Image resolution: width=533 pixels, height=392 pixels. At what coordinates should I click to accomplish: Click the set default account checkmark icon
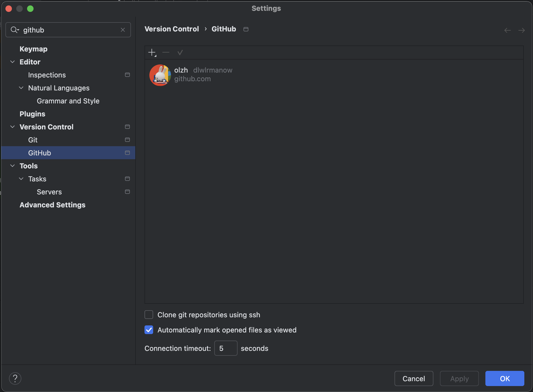pos(180,53)
